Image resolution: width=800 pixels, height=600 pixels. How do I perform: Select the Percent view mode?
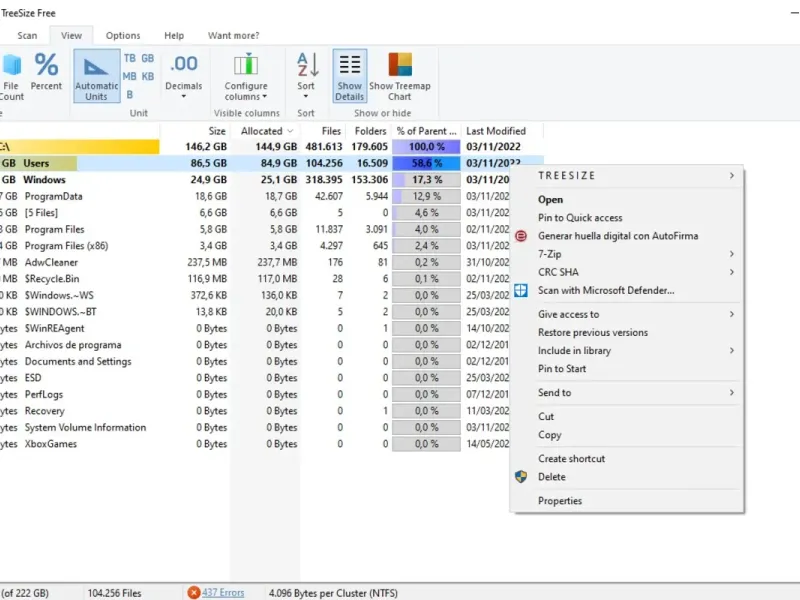(46, 72)
